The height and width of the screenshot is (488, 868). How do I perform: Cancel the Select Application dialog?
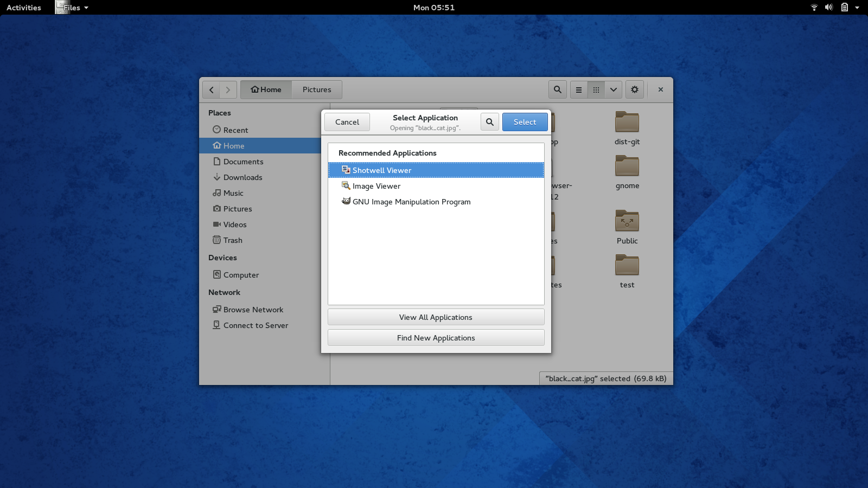coord(347,121)
